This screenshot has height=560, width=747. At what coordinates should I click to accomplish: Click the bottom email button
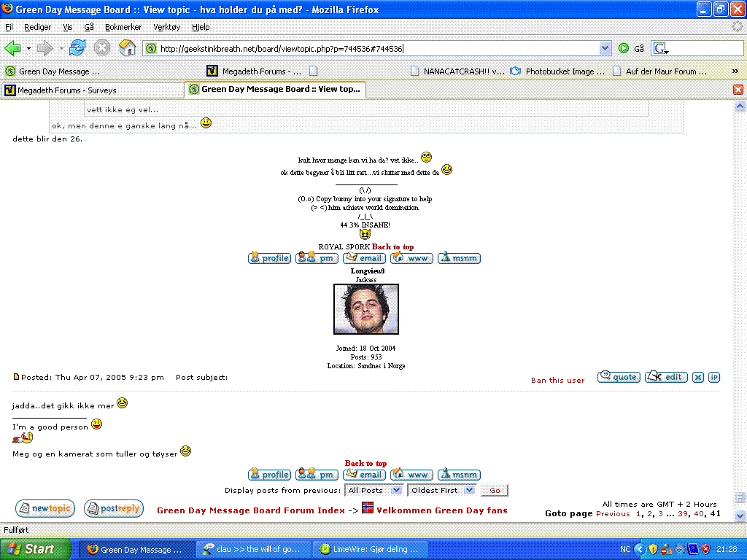point(364,475)
